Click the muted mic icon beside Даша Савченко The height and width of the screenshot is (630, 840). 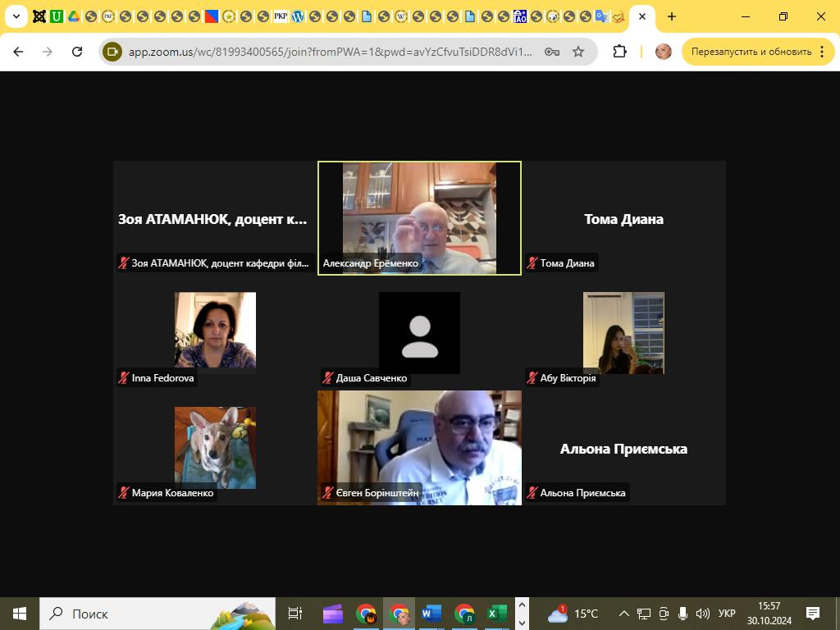click(x=328, y=378)
